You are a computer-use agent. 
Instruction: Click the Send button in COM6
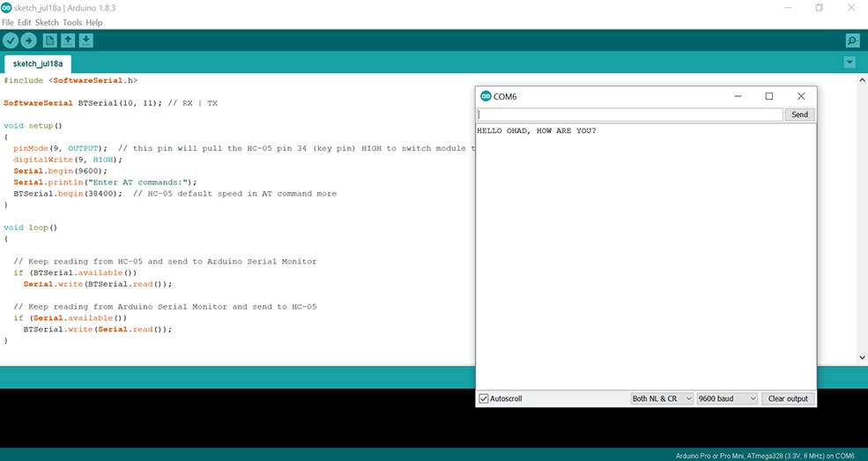(800, 115)
